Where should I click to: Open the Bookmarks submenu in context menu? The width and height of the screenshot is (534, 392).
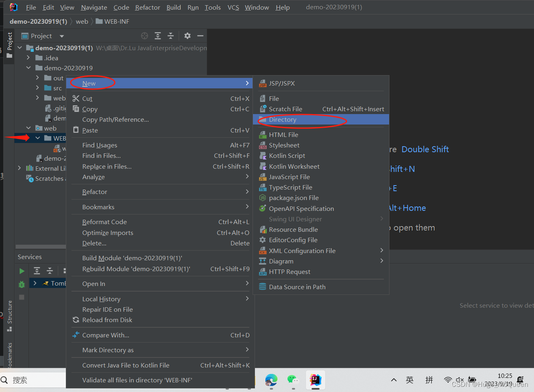pos(160,207)
